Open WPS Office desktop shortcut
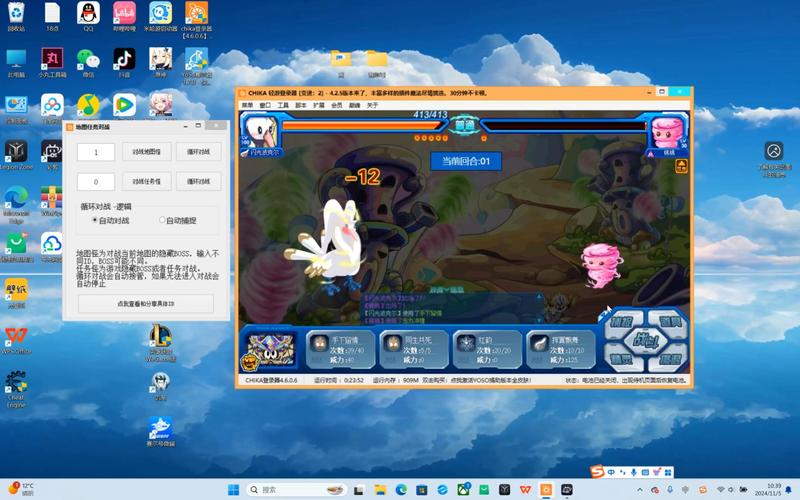800x500 pixels. pos(16,336)
